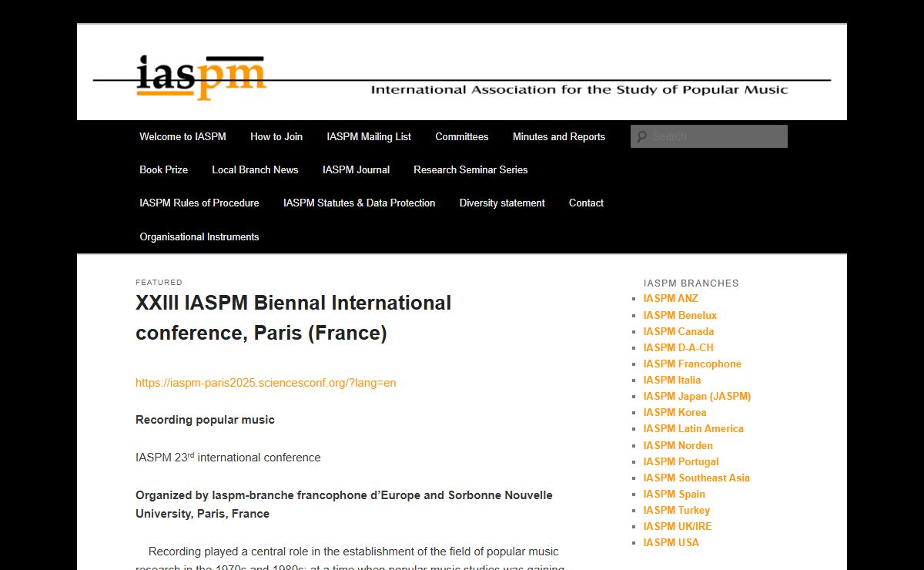Click the IASPM logo image
924x570 pixels.
tap(201, 78)
